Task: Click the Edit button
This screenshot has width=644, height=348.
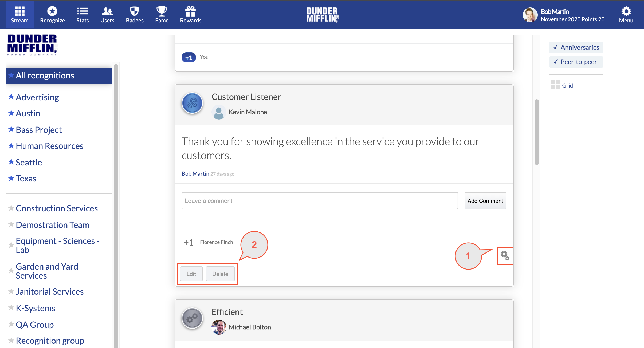Action: click(x=191, y=274)
